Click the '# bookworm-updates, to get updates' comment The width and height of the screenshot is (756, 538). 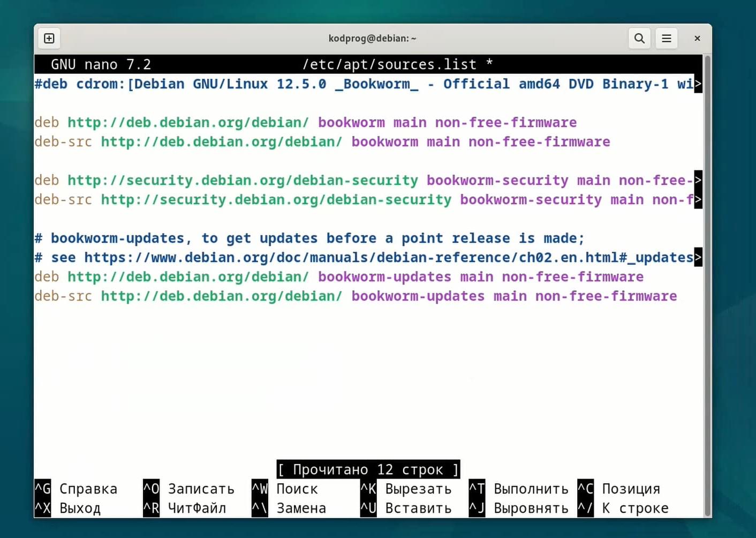309,238
